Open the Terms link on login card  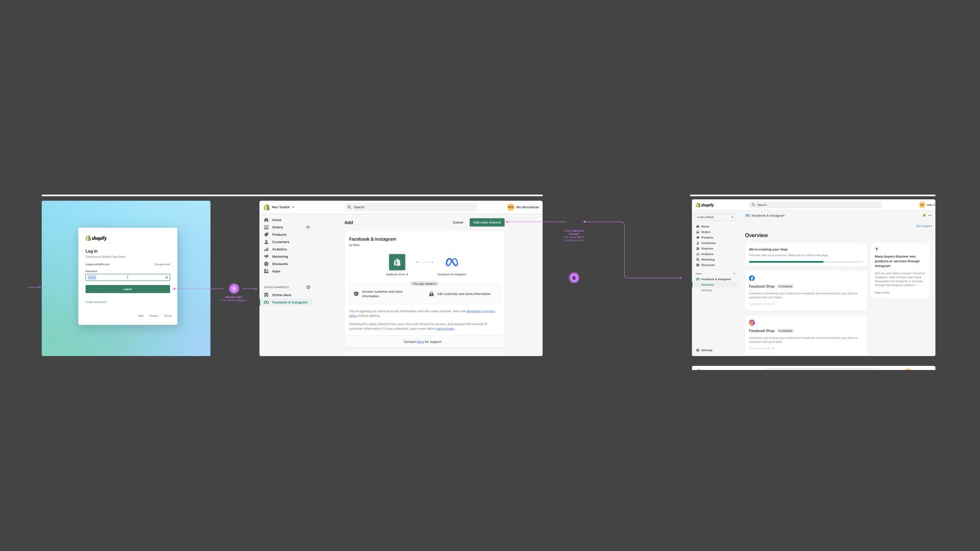(x=168, y=316)
